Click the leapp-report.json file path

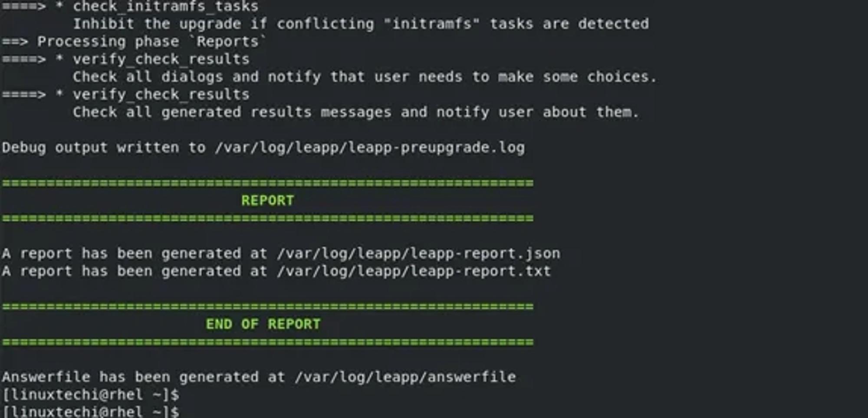[x=418, y=253]
